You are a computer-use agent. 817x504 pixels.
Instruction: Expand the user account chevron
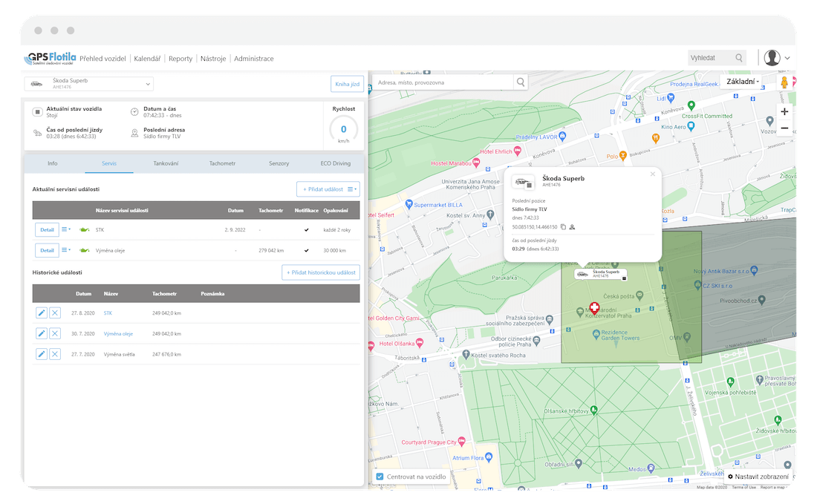point(787,59)
